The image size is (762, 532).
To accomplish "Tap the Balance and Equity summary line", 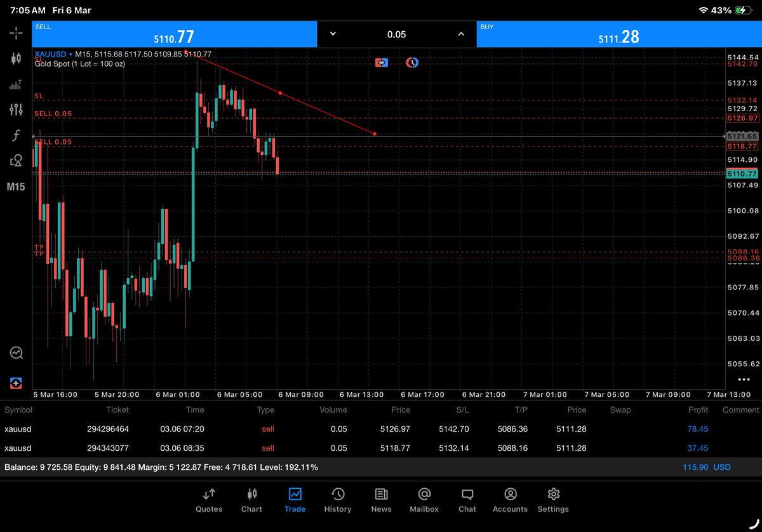I will tap(161, 467).
